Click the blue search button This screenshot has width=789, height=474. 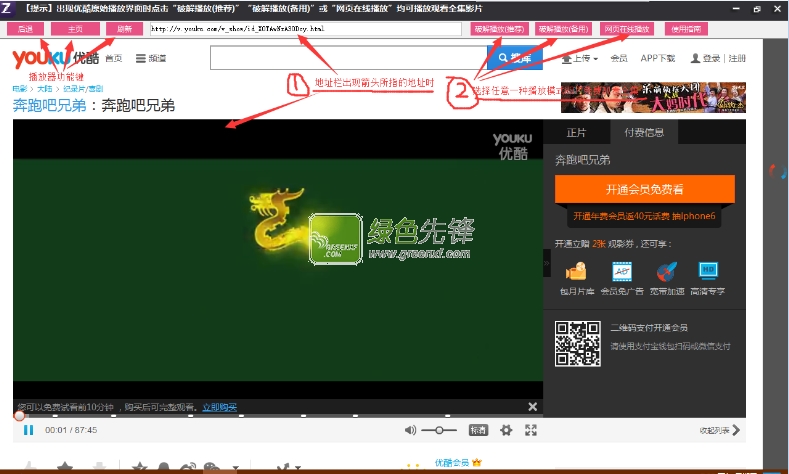[514, 58]
